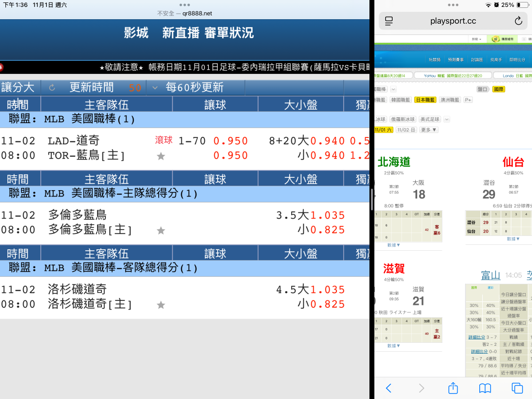Tap Safari forward arrow

[x=421, y=388]
